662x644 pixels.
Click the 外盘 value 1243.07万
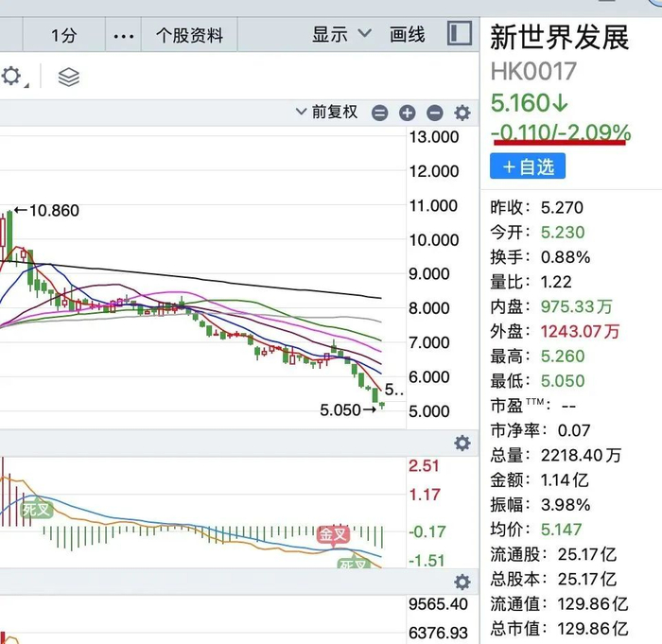pyautogui.click(x=580, y=332)
